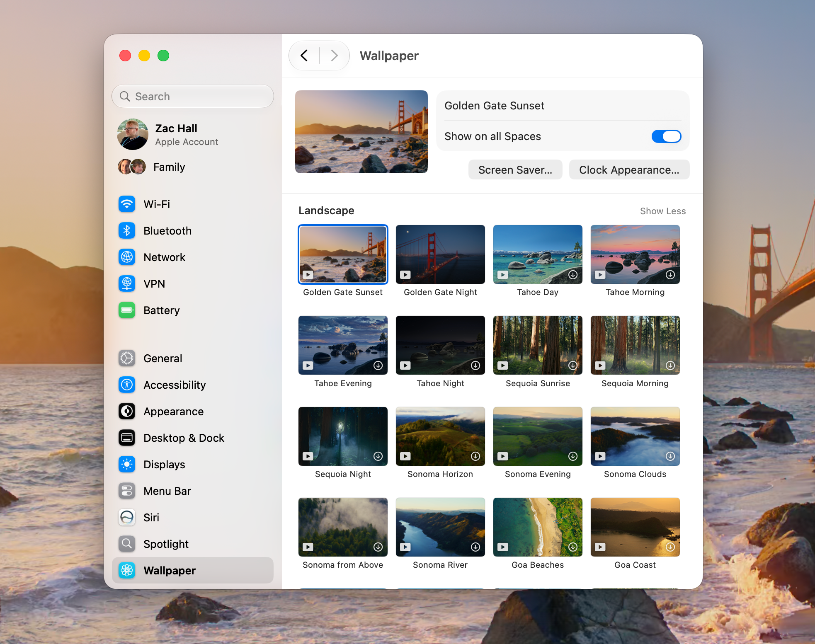Click the 'Sequoia Sunrise' wallpaper label
This screenshot has width=815, height=644.
pos(538,383)
